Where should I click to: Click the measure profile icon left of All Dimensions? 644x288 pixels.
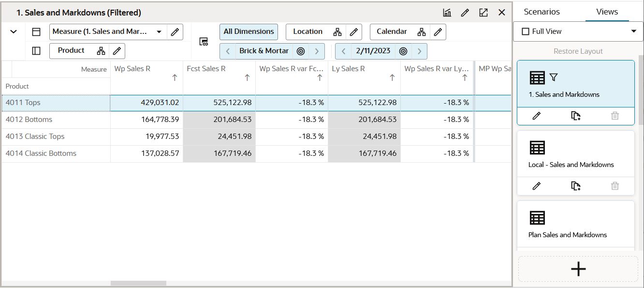coord(204,41)
